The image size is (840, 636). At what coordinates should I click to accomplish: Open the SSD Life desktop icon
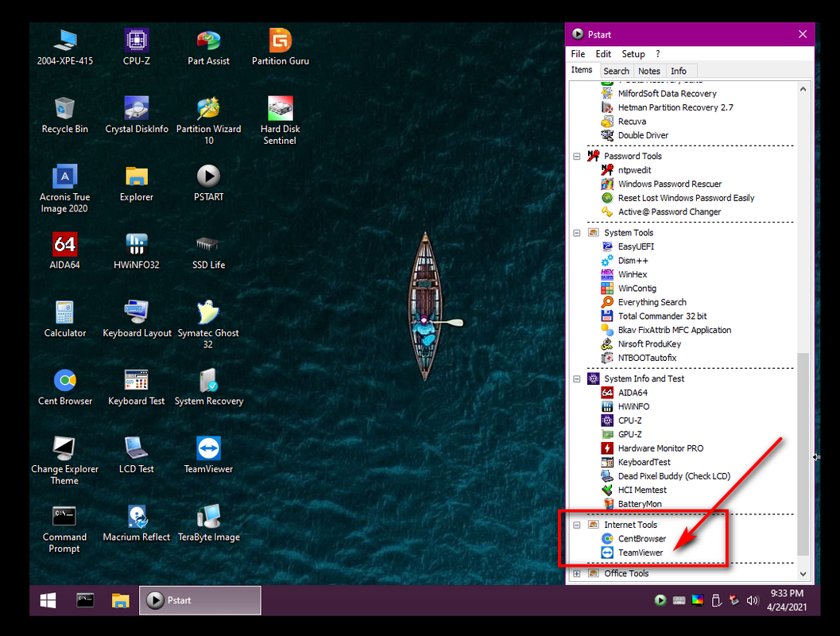(x=208, y=251)
